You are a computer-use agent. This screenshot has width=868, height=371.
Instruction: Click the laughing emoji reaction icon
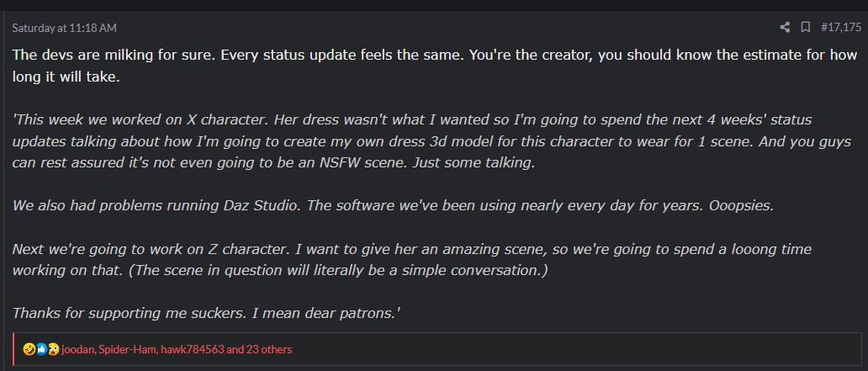(x=29, y=349)
